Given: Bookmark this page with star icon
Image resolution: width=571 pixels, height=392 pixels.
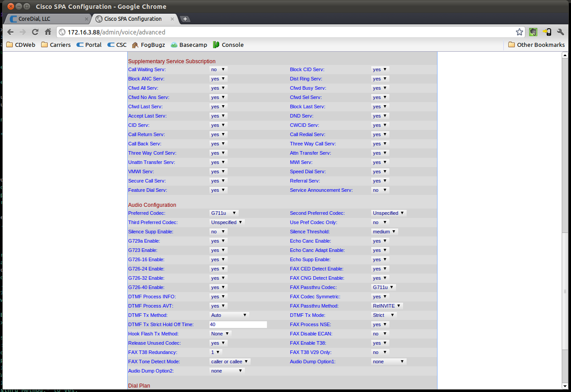Looking at the screenshot, I should tap(519, 32).
